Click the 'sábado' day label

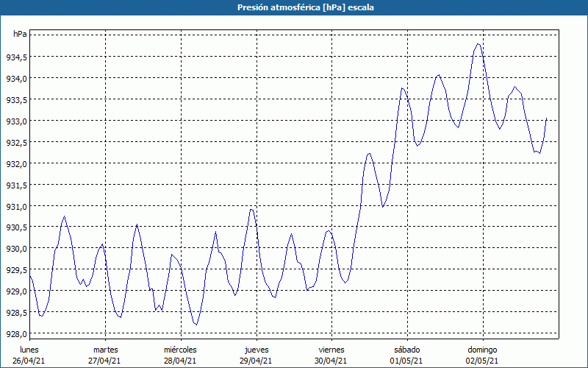tap(407, 350)
